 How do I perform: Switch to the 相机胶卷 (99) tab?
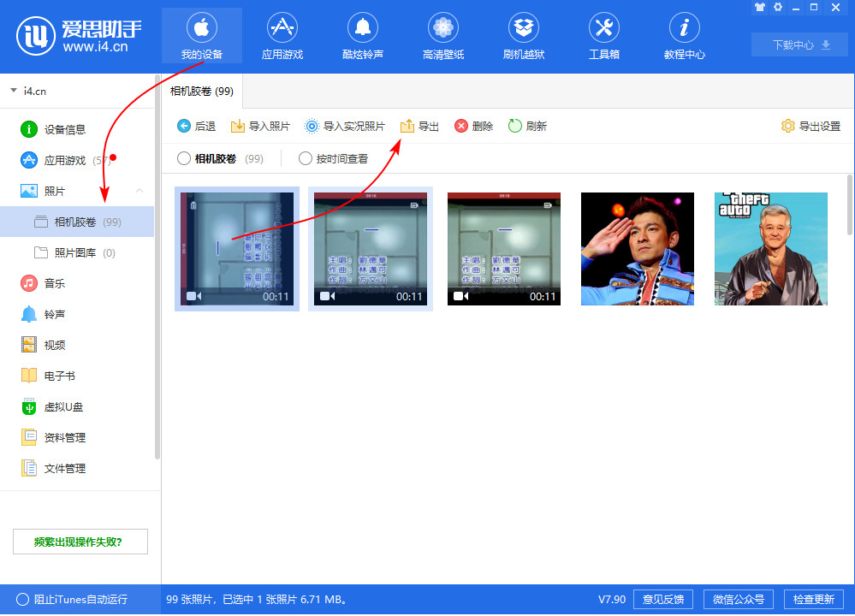[202, 91]
